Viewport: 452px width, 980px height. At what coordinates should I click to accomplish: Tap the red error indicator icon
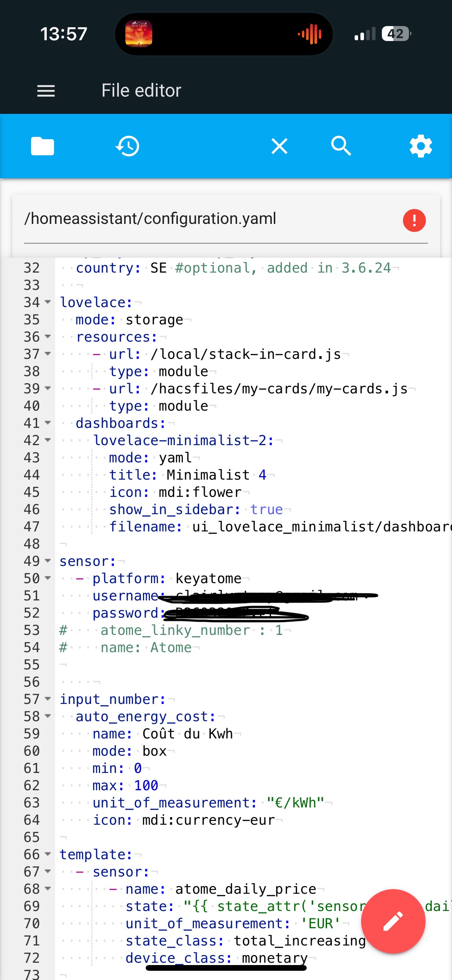pos(414,220)
